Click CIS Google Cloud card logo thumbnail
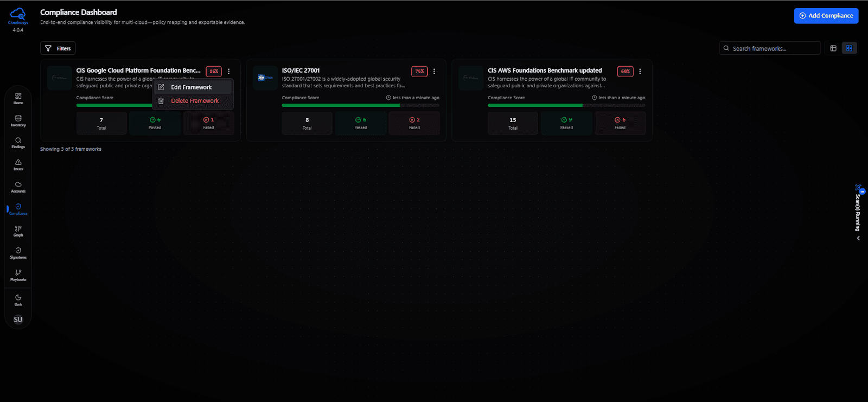The width and height of the screenshot is (868, 402). point(59,78)
